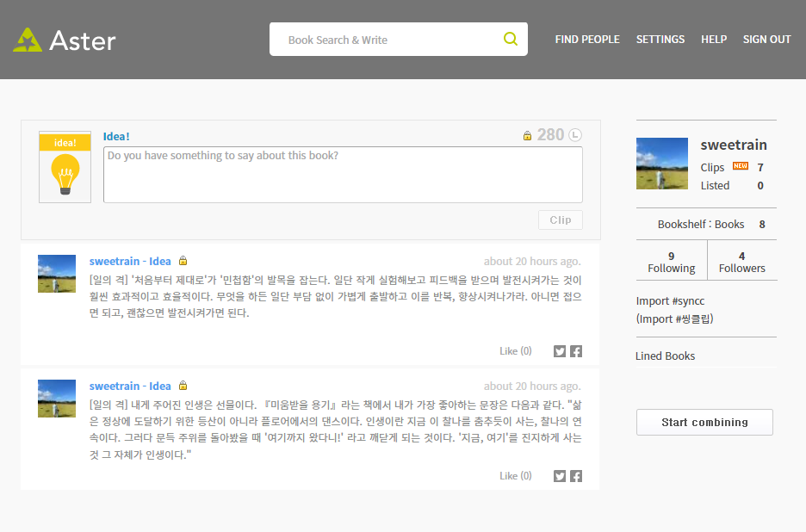The height and width of the screenshot is (532, 806).
Task: Click the avatar on the second post
Action: pyautogui.click(x=57, y=399)
